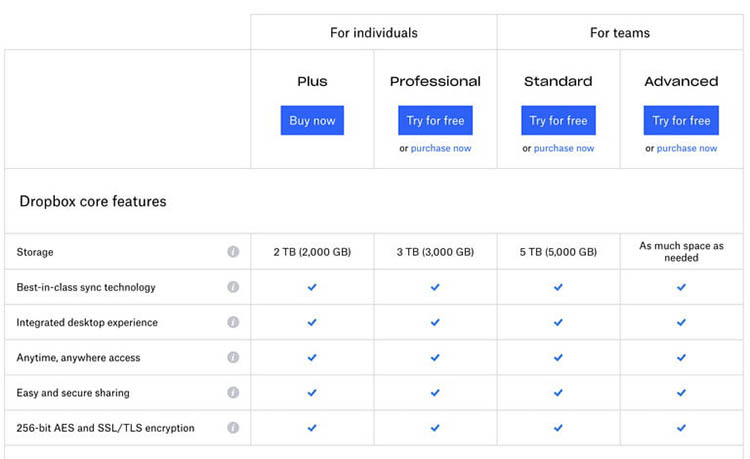Click the Professional plan title
The width and height of the screenshot is (750, 459).
click(x=435, y=81)
